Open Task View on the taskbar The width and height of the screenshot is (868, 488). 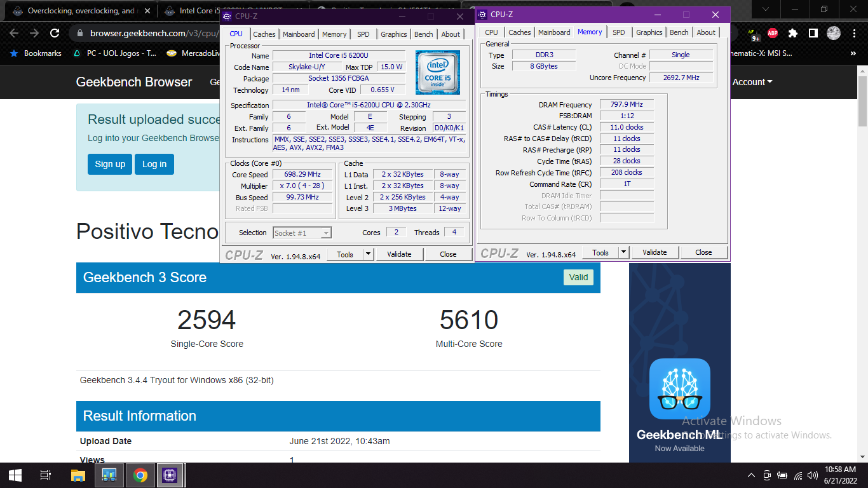(x=46, y=475)
